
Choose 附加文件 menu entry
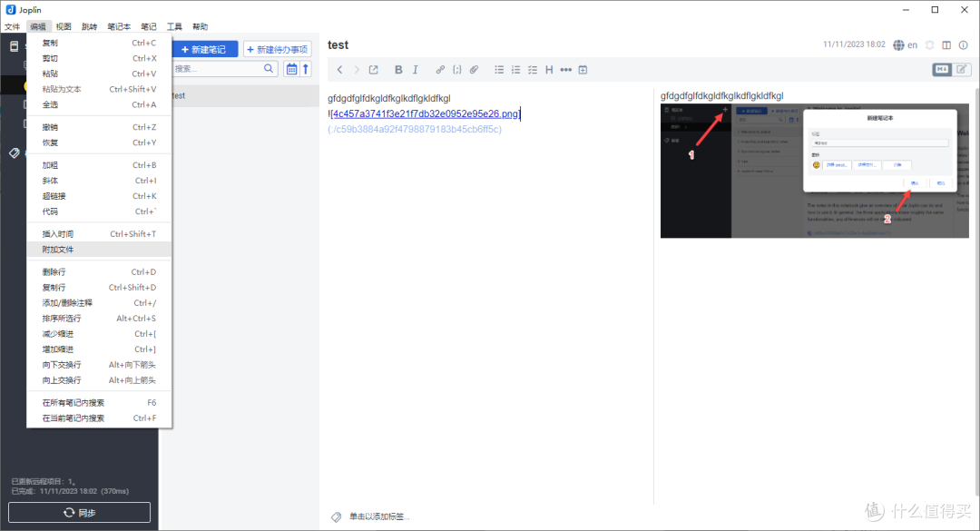tap(99, 250)
